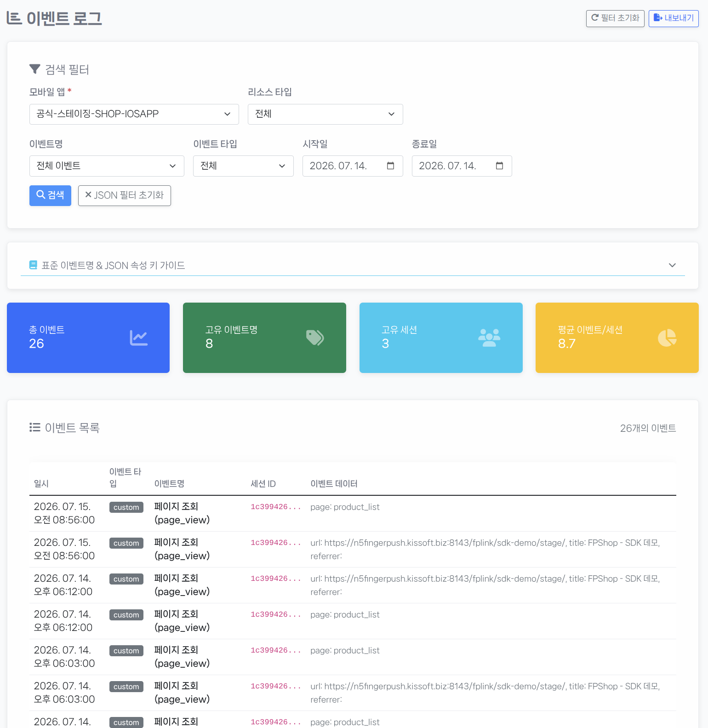Click the 종료일 date input field

click(462, 166)
